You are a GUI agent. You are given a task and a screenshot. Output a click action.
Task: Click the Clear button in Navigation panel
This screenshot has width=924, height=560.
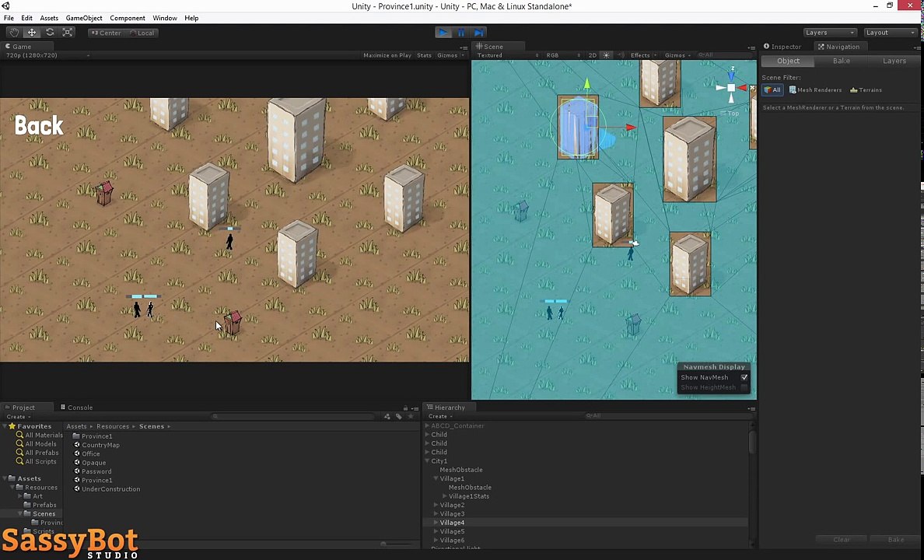842,539
